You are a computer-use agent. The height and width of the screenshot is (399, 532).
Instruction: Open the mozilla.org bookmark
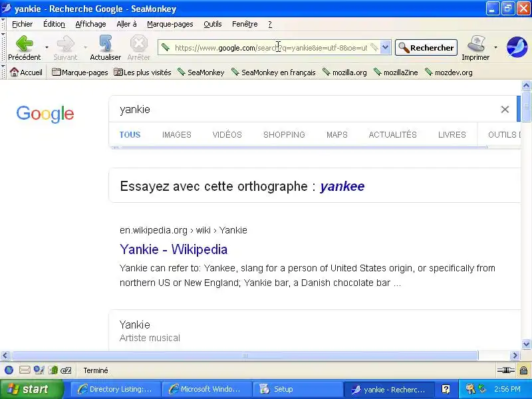(344, 72)
